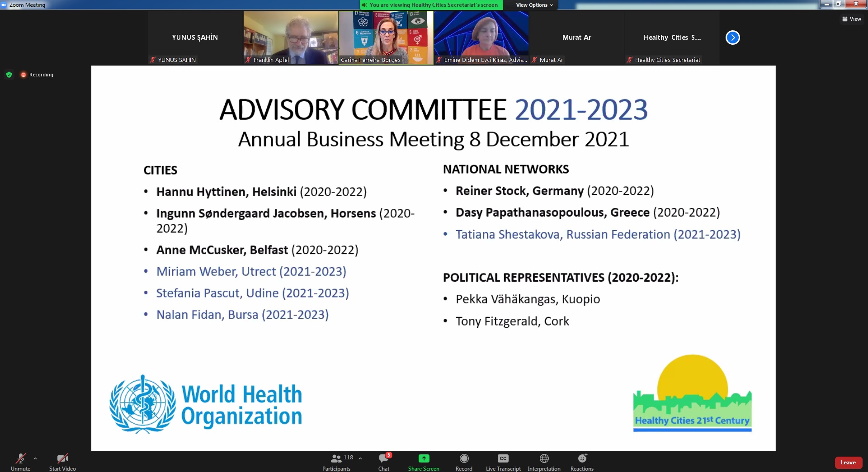Click the green encryption shield icon

tap(9, 75)
